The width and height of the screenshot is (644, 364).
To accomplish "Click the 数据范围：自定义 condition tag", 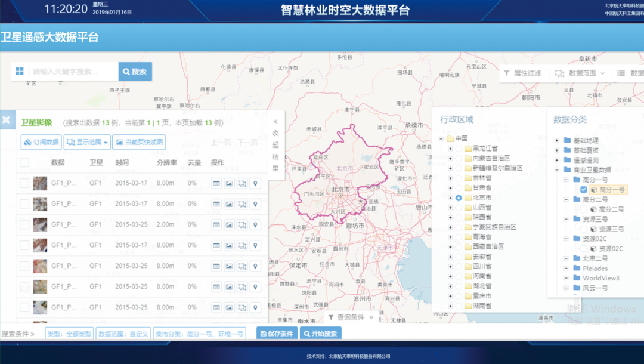I will click(123, 334).
